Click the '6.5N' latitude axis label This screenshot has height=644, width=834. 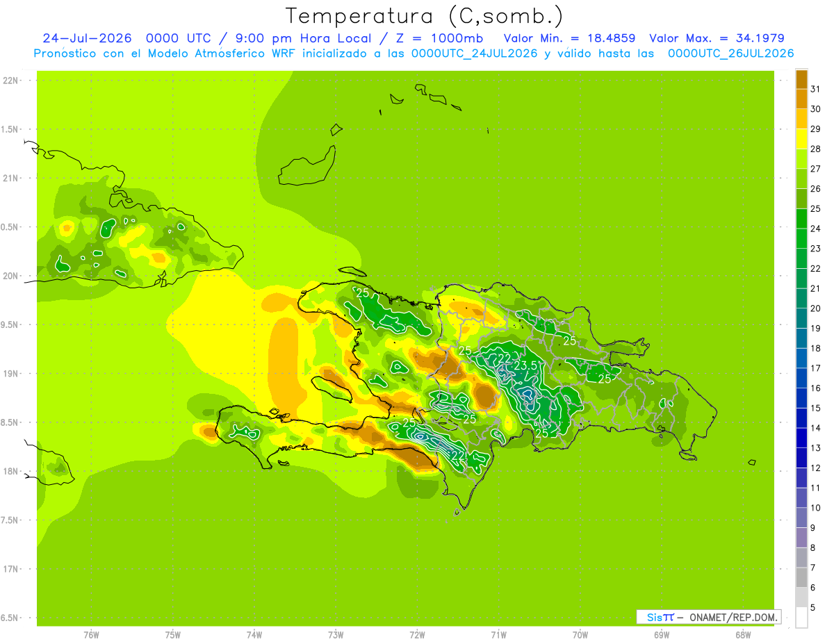click(x=10, y=618)
